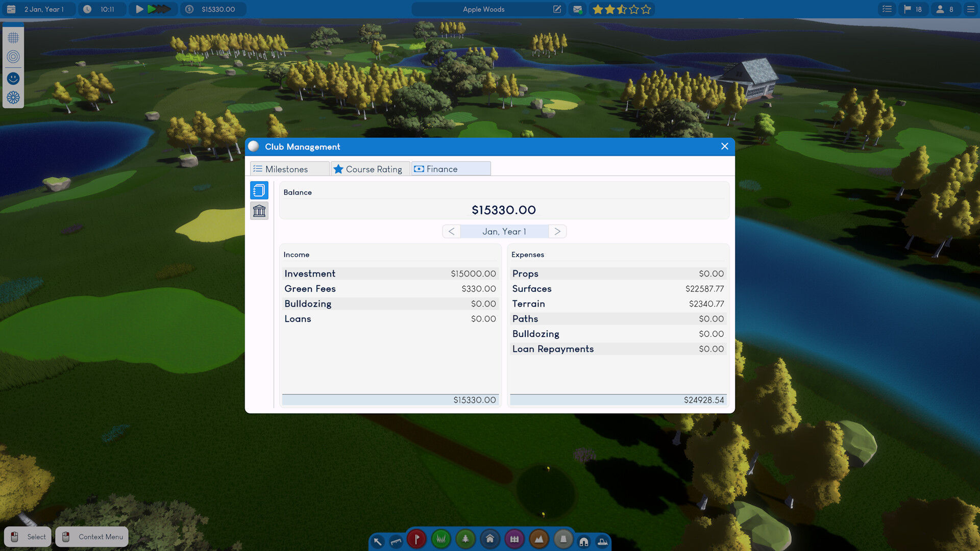Open the Context Menu button
Image resolution: width=980 pixels, height=551 pixels.
[92, 537]
